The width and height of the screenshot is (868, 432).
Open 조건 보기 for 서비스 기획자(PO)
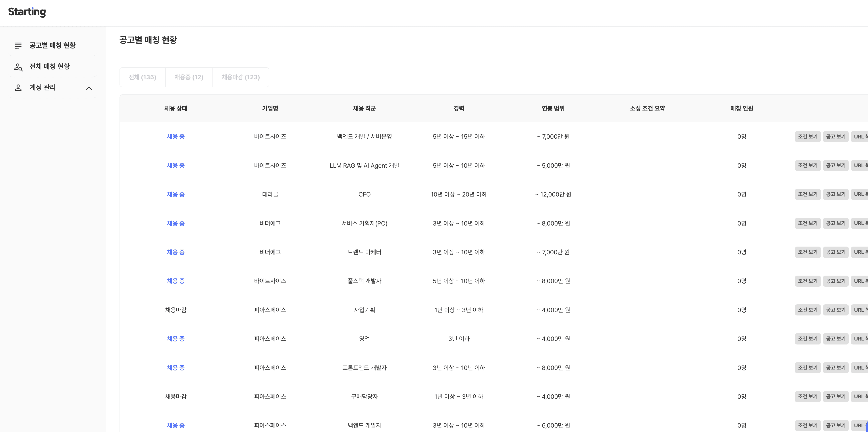click(x=807, y=223)
